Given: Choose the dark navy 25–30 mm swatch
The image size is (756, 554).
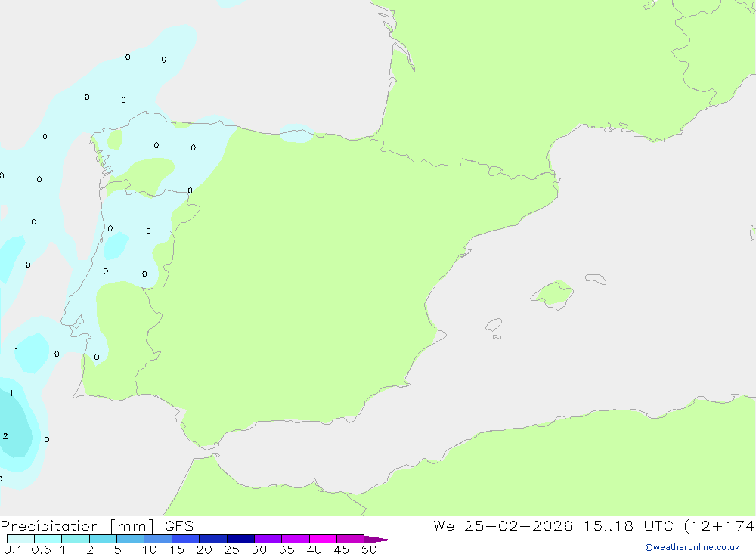Looking at the screenshot, I should pos(240,539).
